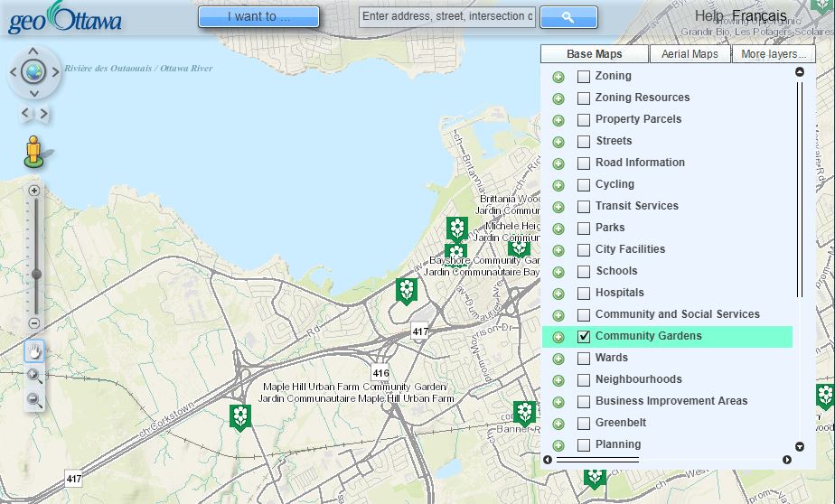This screenshot has height=504, width=835.
Task: Expand the Zoning Resources layer group
Action: [x=558, y=98]
